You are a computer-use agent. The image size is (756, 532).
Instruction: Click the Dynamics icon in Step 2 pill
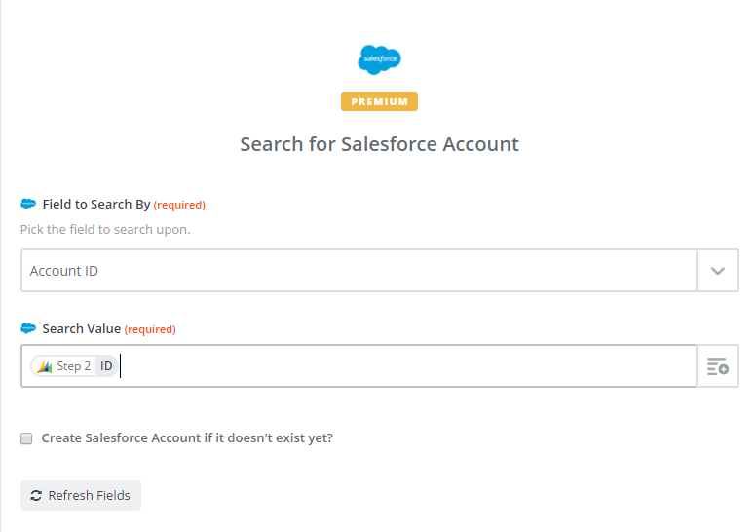click(45, 366)
